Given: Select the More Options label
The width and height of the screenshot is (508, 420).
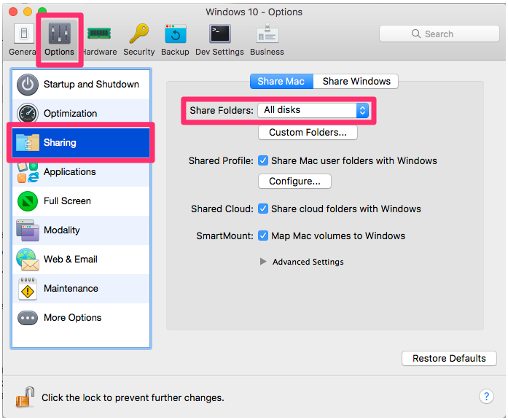Looking at the screenshot, I should tap(73, 318).
